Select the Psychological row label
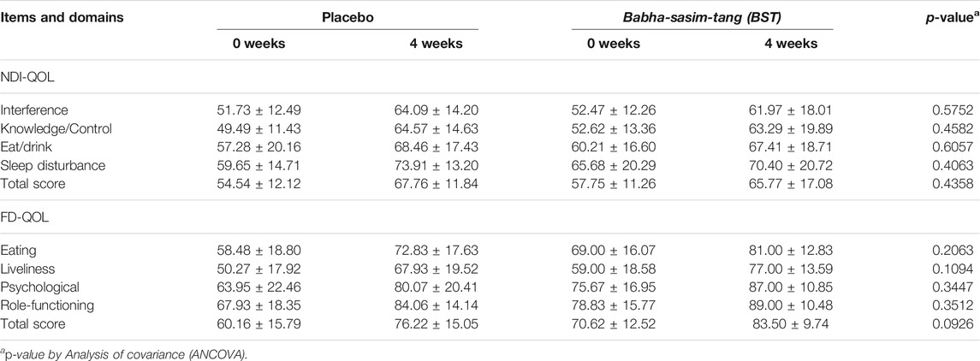 [40, 287]
